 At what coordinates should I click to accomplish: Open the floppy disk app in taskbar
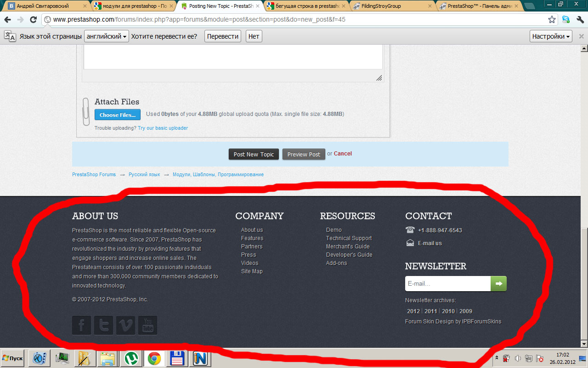coord(177,358)
